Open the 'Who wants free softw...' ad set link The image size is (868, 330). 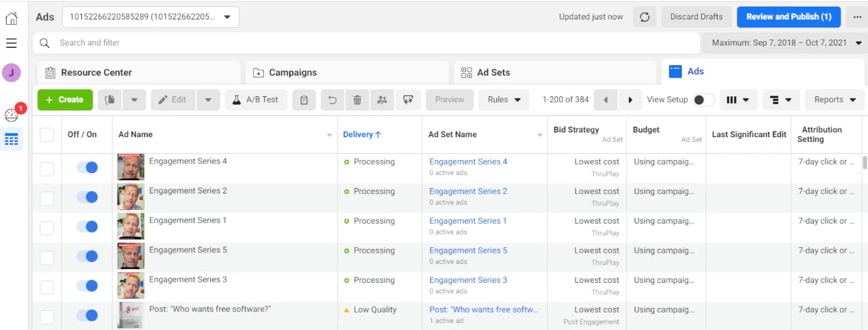(x=484, y=310)
